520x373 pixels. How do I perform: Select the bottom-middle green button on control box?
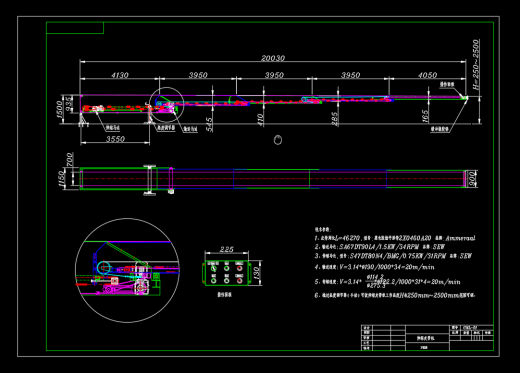(227, 281)
